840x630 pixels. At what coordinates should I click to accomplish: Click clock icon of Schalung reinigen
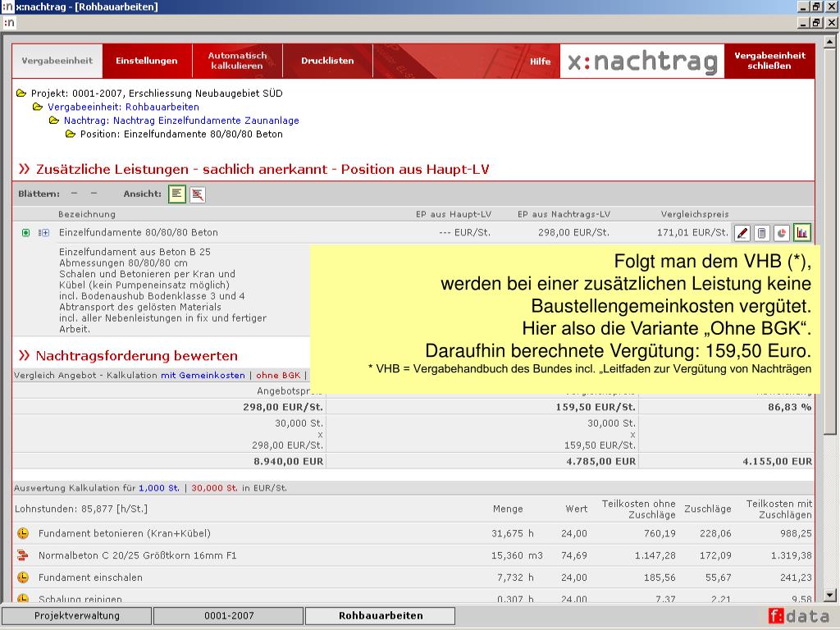pyautogui.click(x=22, y=598)
